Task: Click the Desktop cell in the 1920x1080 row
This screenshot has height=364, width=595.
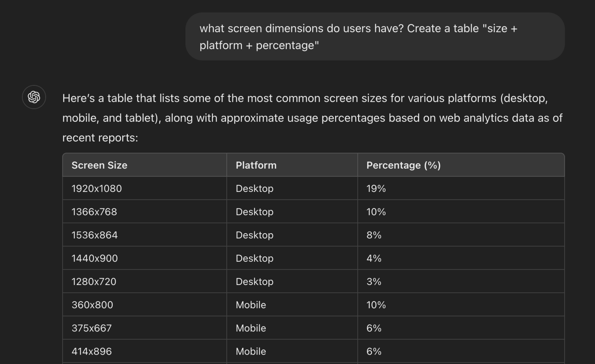Action: 254,188
